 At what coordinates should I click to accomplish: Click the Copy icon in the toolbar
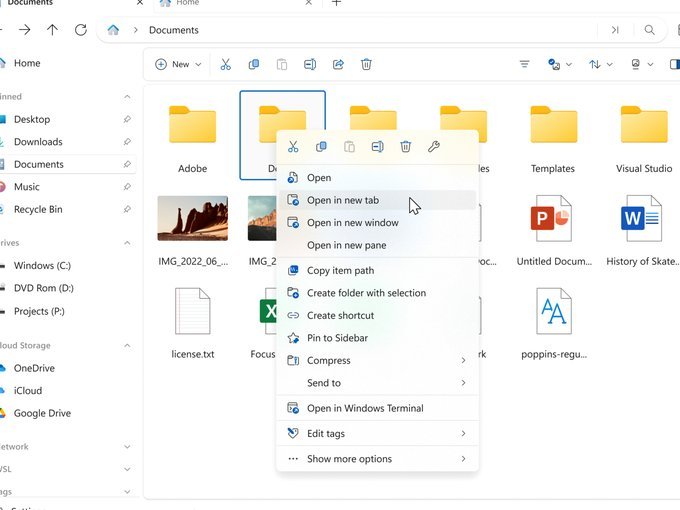coord(254,65)
